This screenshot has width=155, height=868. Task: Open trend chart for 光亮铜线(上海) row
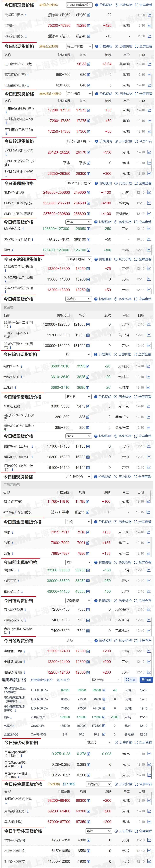click(149, 811)
